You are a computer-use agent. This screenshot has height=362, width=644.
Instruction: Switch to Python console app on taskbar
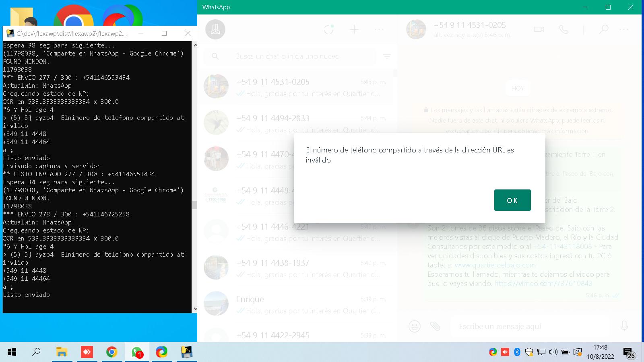(187, 352)
